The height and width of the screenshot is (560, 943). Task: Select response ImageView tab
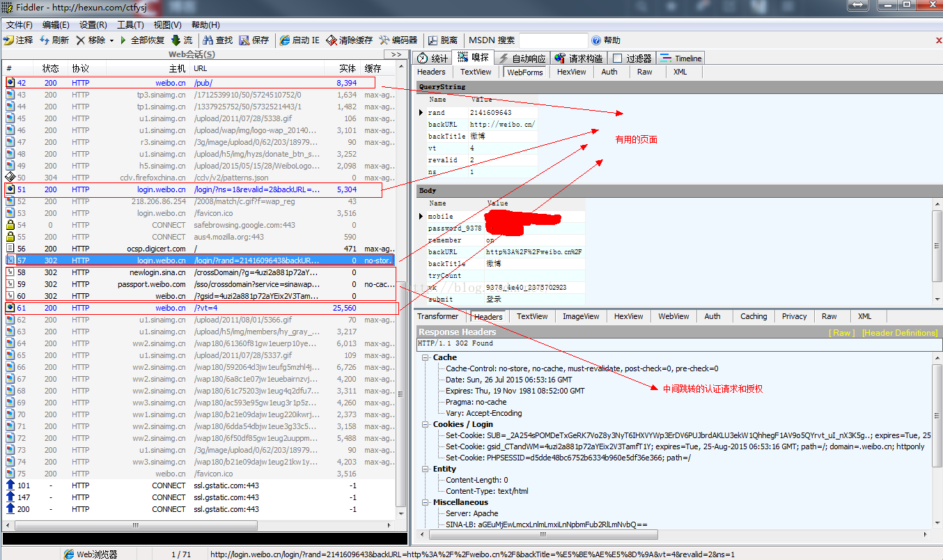tap(581, 316)
